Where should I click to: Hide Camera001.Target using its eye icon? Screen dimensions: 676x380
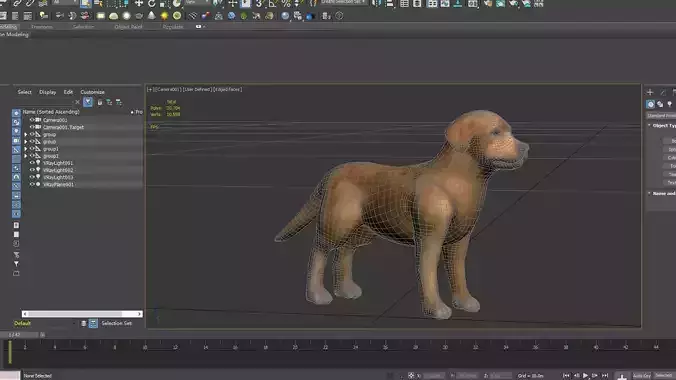click(32, 127)
